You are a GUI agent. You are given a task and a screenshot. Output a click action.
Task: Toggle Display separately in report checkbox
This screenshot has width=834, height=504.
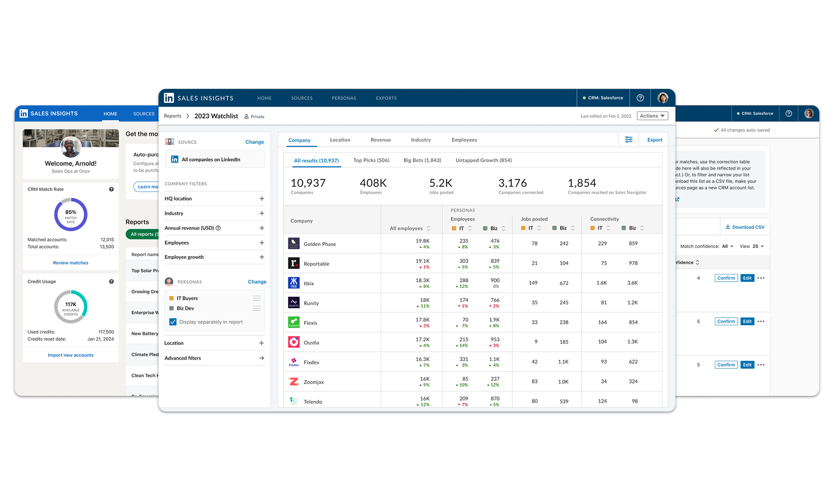173,322
